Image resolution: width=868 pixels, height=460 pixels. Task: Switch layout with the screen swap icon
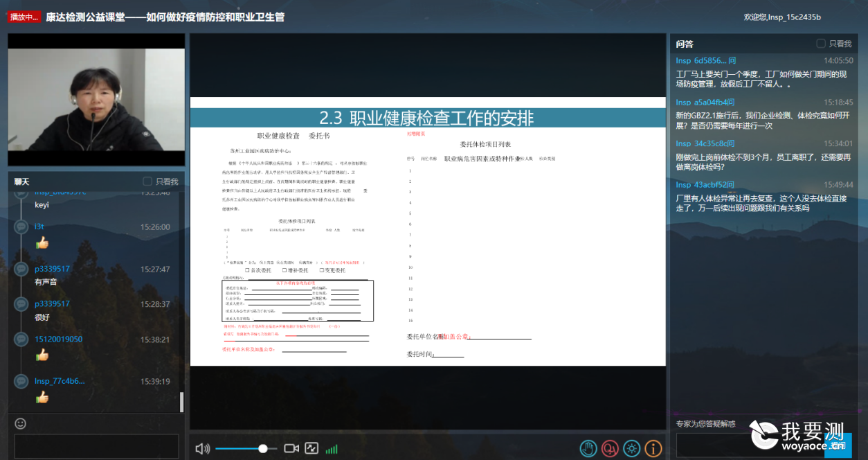(311, 449)
